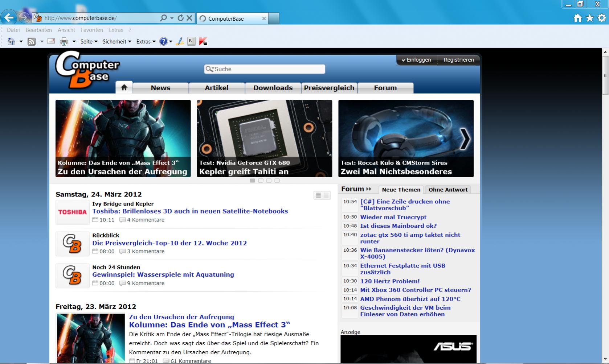Open the Toshiba Brillenloses 3D news link

[190, 211]
